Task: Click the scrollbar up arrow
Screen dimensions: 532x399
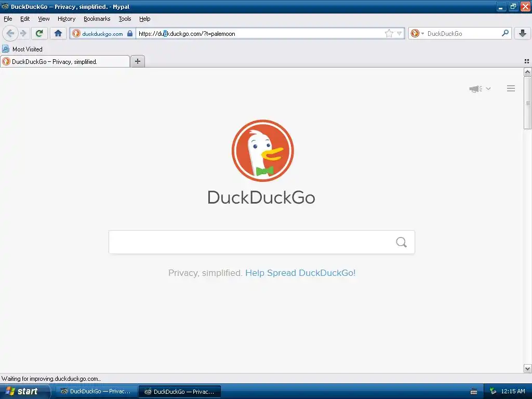Action: [x=527, y=72]
